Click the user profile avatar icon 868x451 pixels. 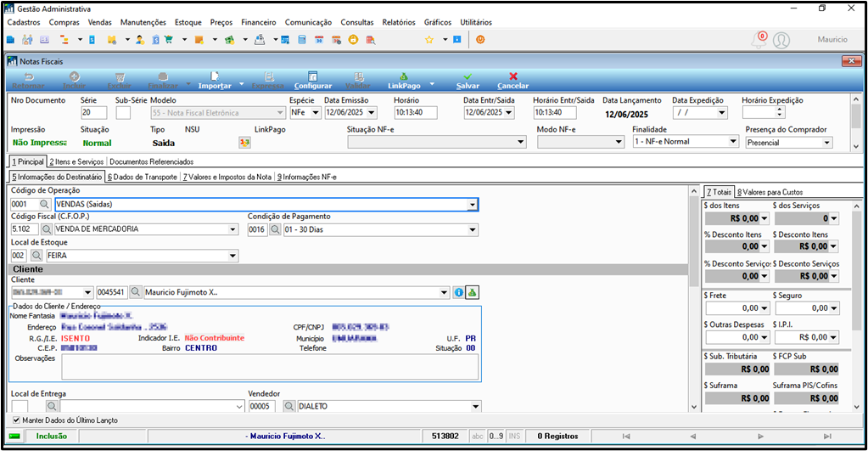781,40
